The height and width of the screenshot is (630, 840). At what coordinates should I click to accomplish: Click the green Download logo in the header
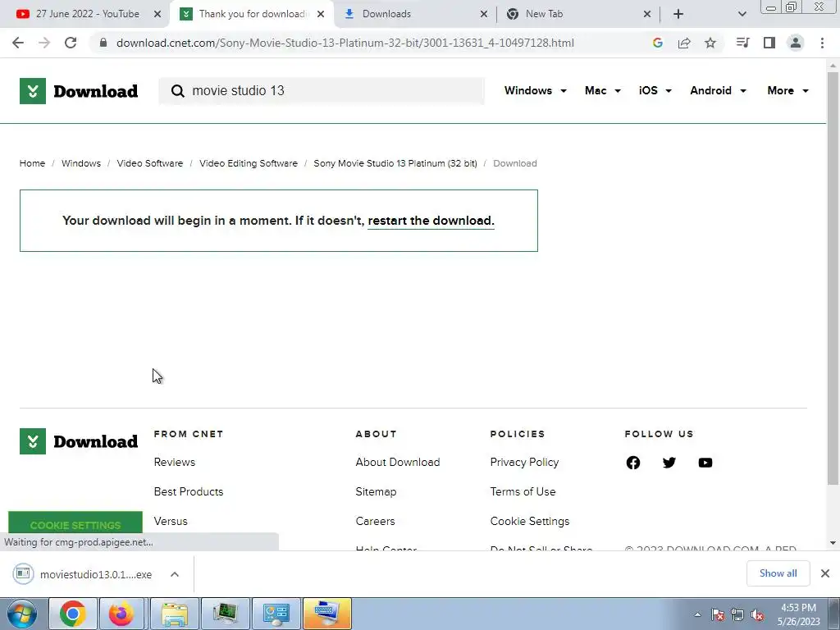(79, 91)
